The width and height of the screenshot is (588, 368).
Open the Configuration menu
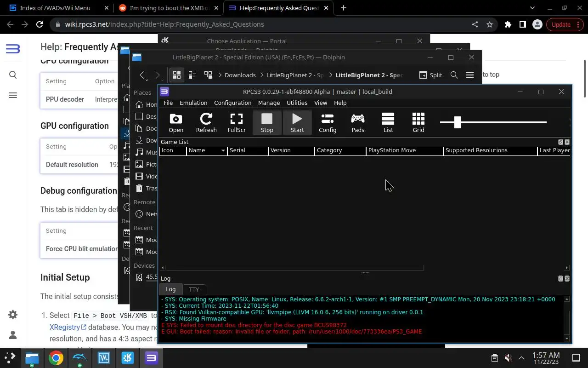click(232, 103)
